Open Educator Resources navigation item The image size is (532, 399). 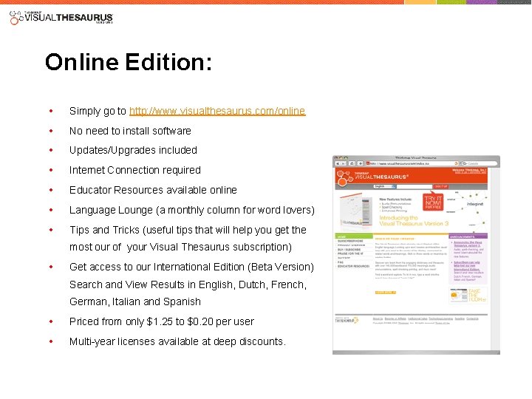pos(353,266)
